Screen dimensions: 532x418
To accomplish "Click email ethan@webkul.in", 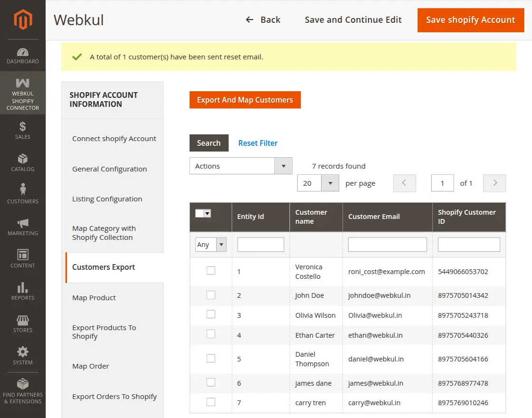I will point(375,335).
